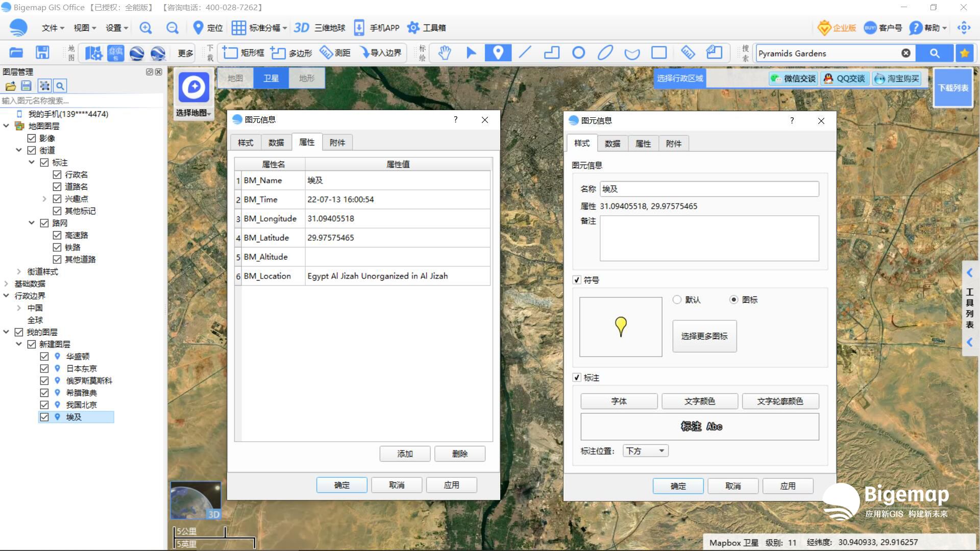The image size is (980, 551).
Task: Click 确定 in the left dialog
Action: [342, 485]
